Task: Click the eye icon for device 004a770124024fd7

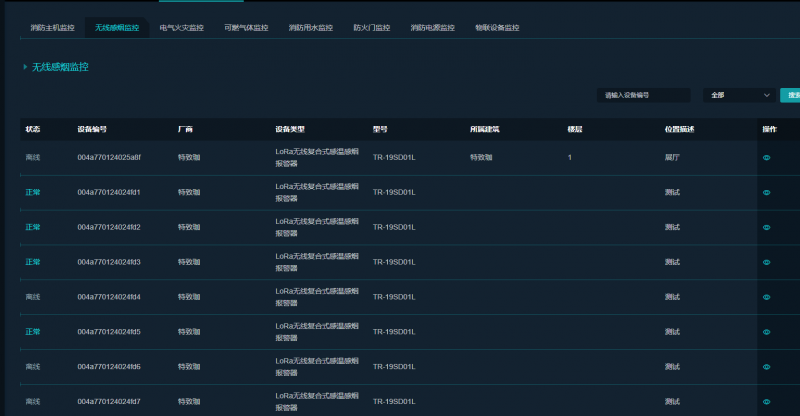Action: click(x=767, y=401)
